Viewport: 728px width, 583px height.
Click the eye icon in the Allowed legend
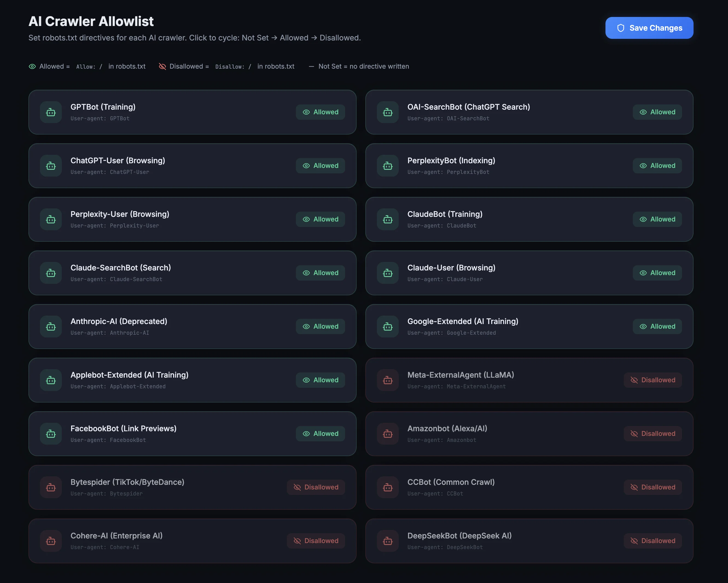coord(33,66)
